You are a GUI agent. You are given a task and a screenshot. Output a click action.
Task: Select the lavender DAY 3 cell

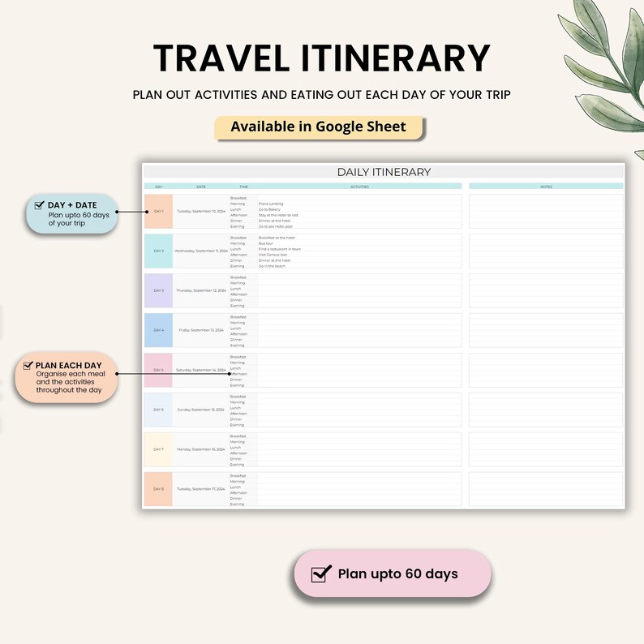coord(158,291)
